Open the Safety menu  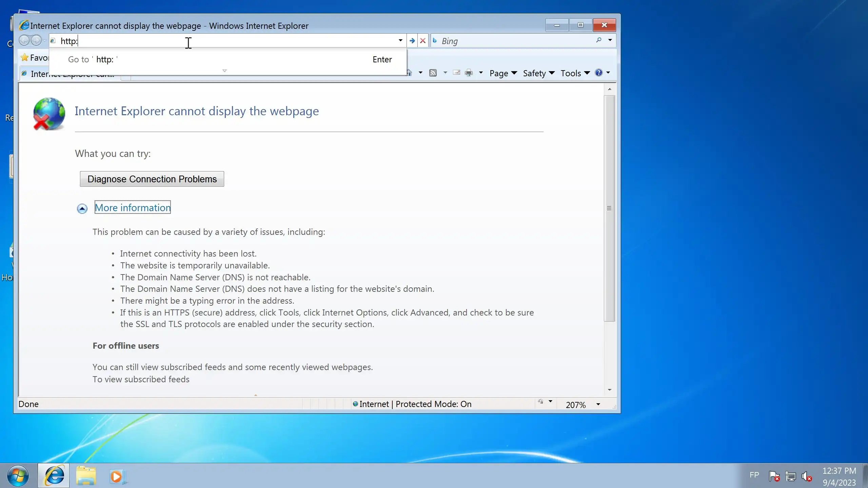point(538,73)
